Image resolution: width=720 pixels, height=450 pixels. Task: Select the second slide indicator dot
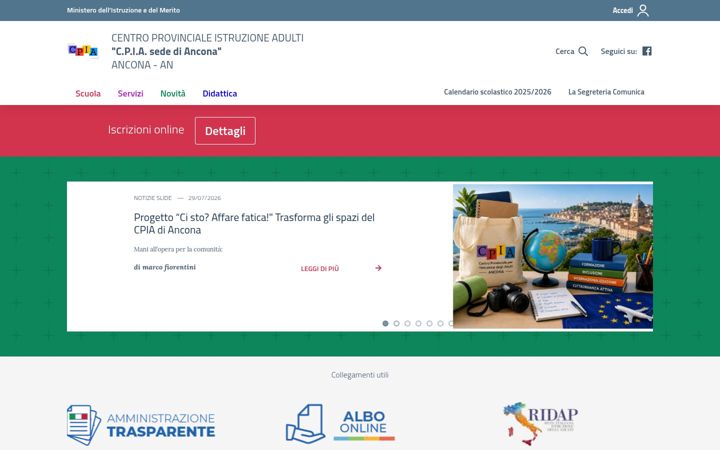(396, 323)
